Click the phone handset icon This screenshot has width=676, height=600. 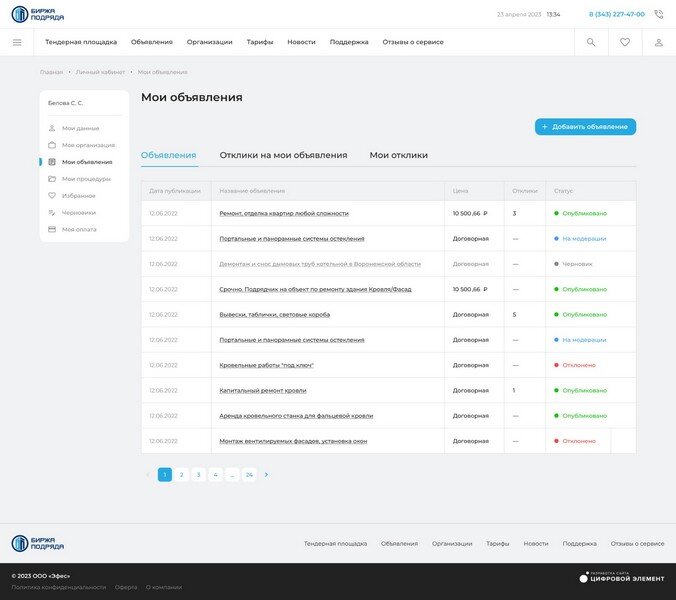pyautogui.click(x=658, y=14)
